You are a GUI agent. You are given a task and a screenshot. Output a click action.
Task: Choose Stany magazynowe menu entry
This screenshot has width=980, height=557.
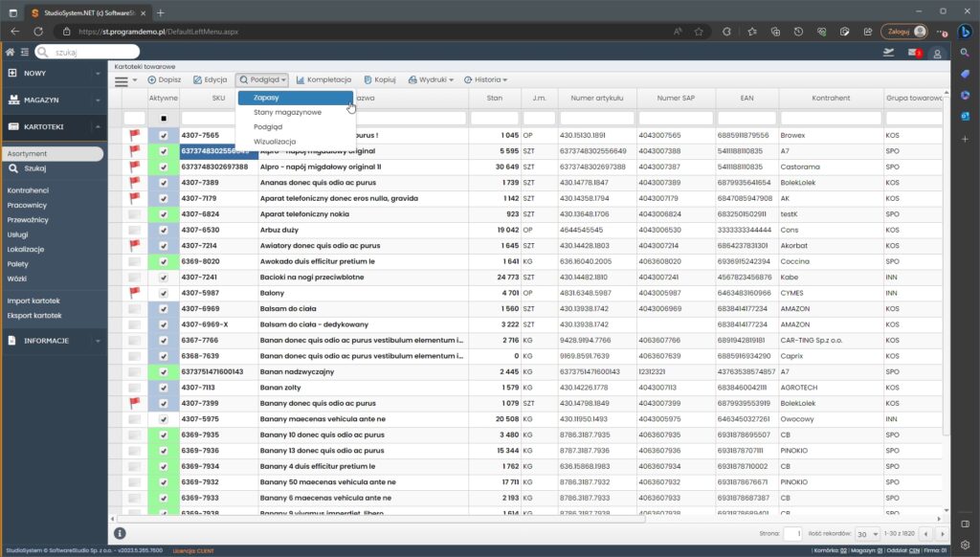(x=287, y=112)
